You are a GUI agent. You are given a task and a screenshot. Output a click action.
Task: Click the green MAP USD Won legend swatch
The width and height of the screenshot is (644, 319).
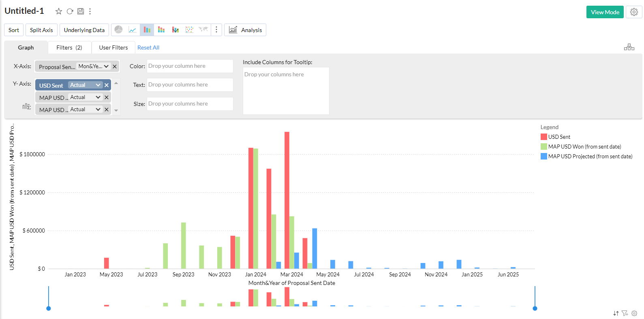544,147
